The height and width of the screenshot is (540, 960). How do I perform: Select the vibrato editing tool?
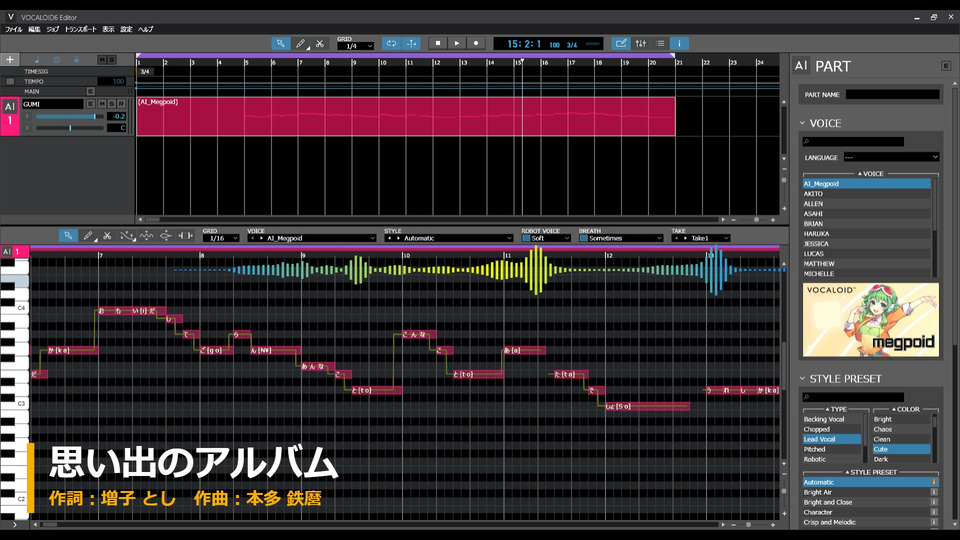[146, 236]
